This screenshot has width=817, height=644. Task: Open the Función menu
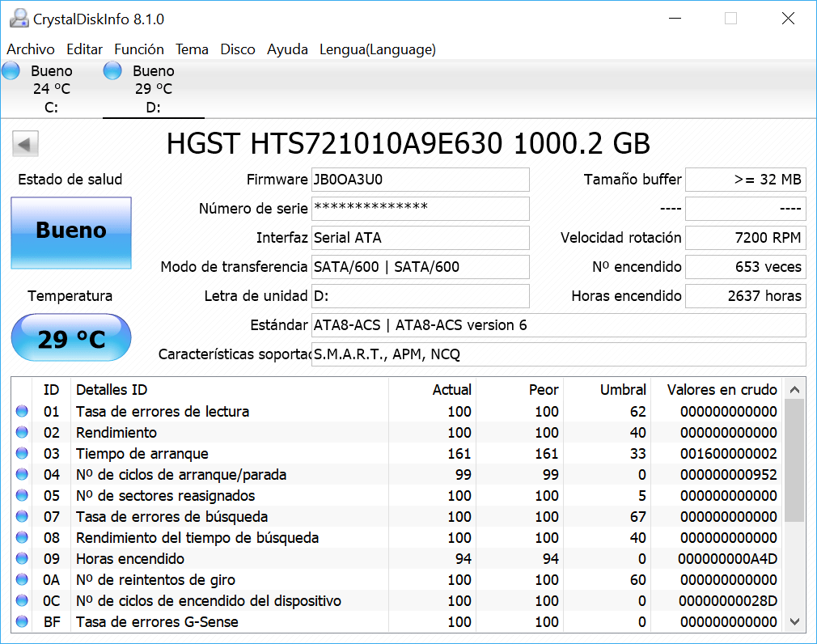coord(139,49)
